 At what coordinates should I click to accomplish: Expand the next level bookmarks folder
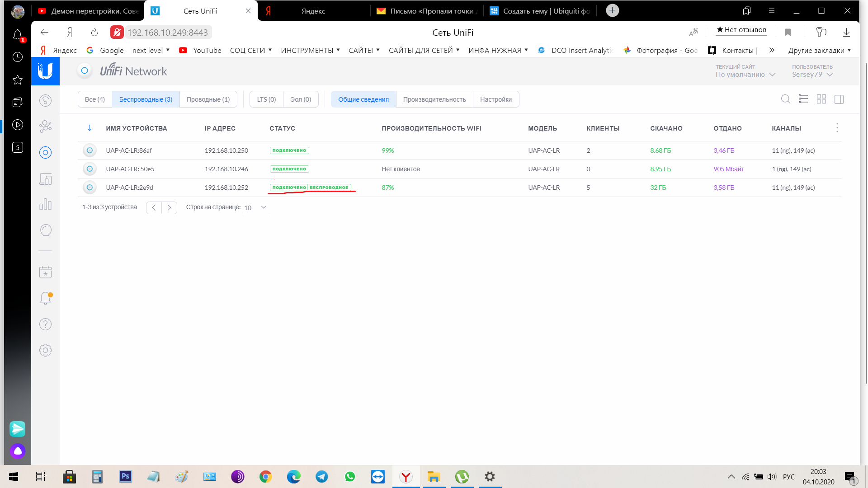[151, 50]
